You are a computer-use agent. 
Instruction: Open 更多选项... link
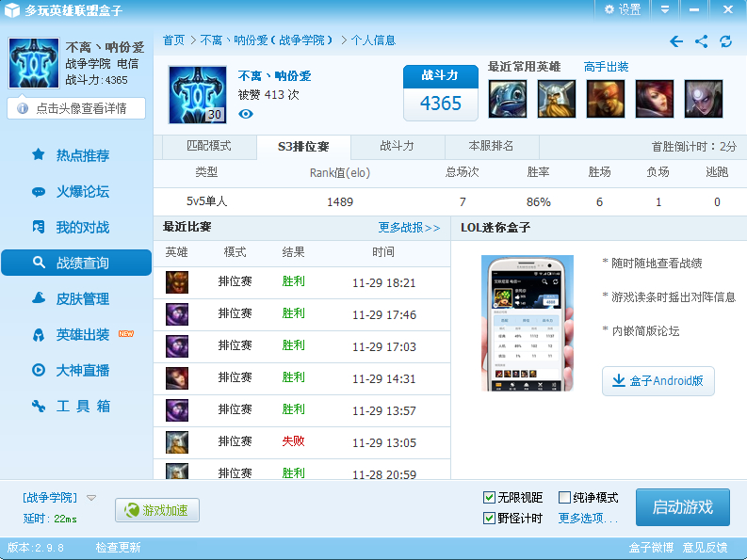point(588,518)
